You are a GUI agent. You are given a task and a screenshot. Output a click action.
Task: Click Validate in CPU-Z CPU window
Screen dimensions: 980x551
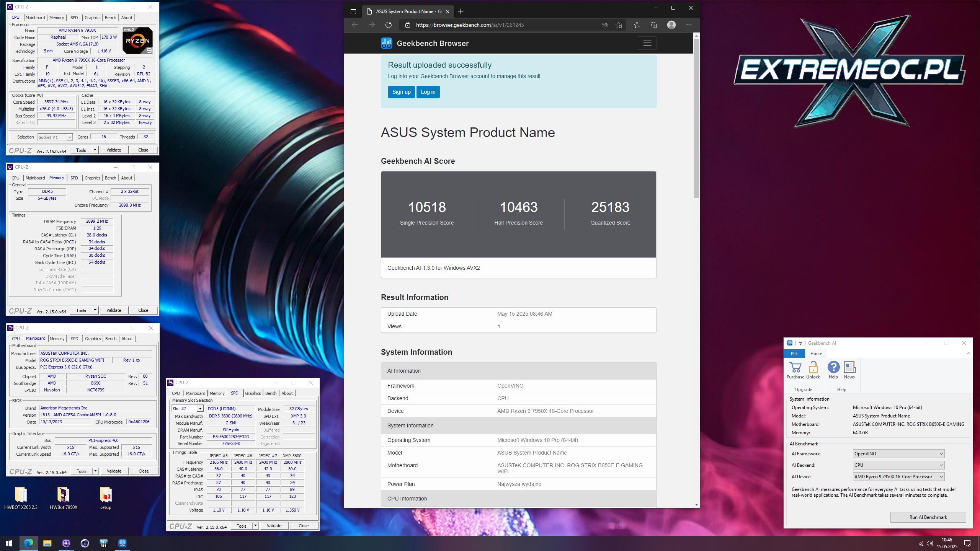click(x=114, y=150)
